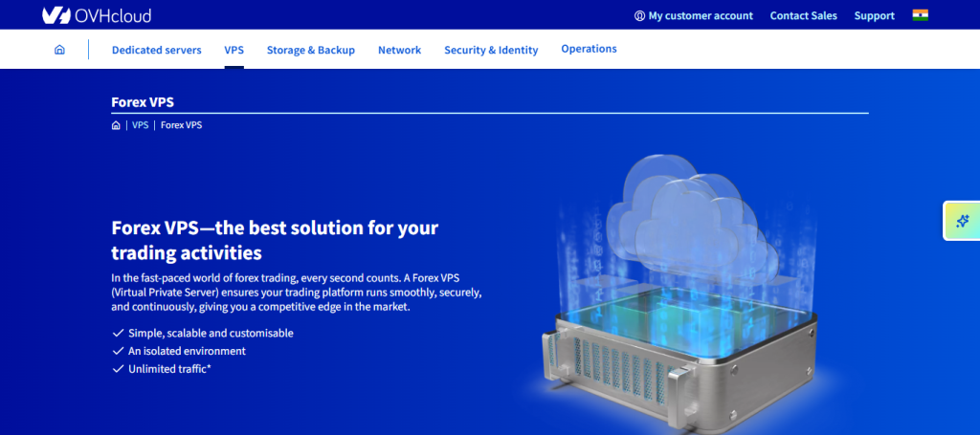Screen dimensions: 980x435
Task: Click the VPS breadcrumb link
Action: (140, 125)
